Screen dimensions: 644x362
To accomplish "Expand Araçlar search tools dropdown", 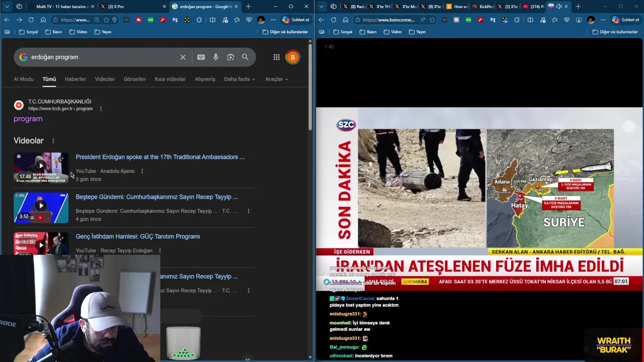I will point(276,79).
